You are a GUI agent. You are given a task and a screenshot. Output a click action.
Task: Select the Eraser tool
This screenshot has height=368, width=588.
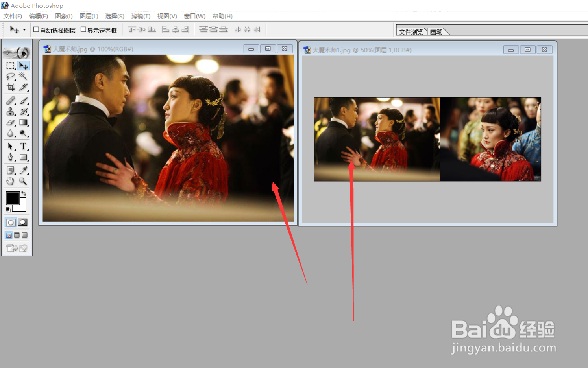[11, 123]
